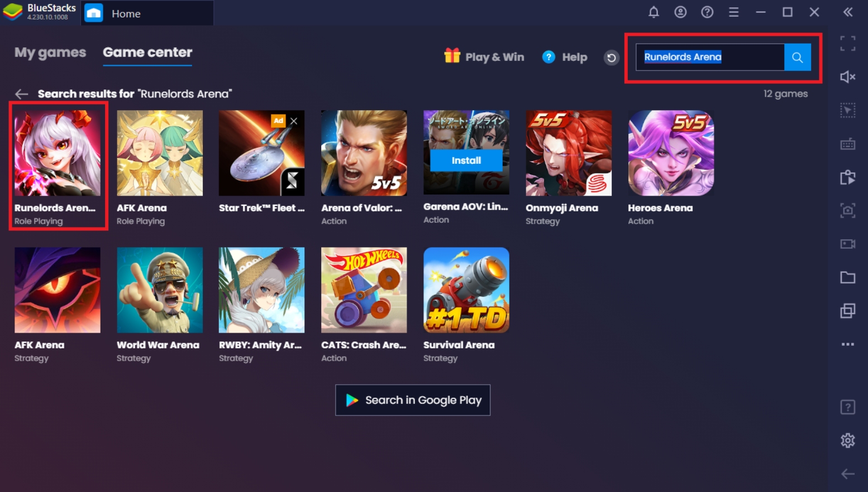This screenshot has width=868, height=492.
Task: Click the cursor lock selection icon in sidebar
Action: coord(848,111)
